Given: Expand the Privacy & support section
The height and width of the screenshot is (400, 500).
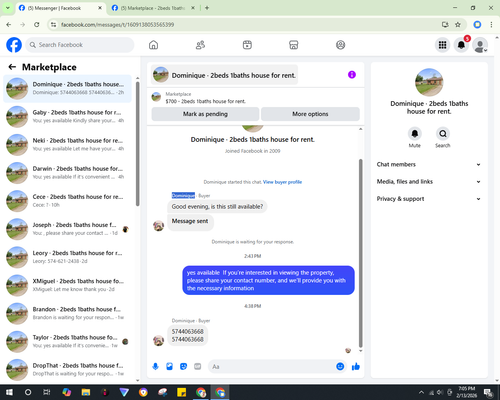Looking at the screenshot, I should [x=429, y=199].
